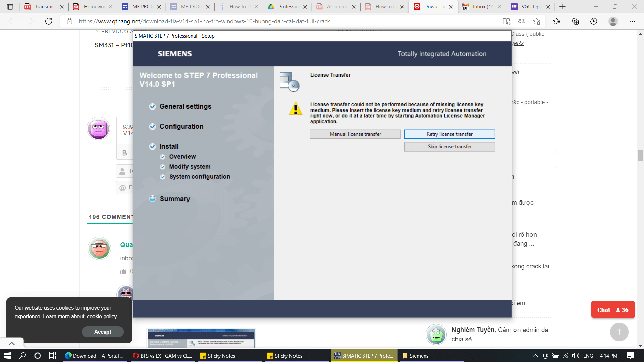
Task: Show hidden system tray icons chevron
Action: [535, 356]
